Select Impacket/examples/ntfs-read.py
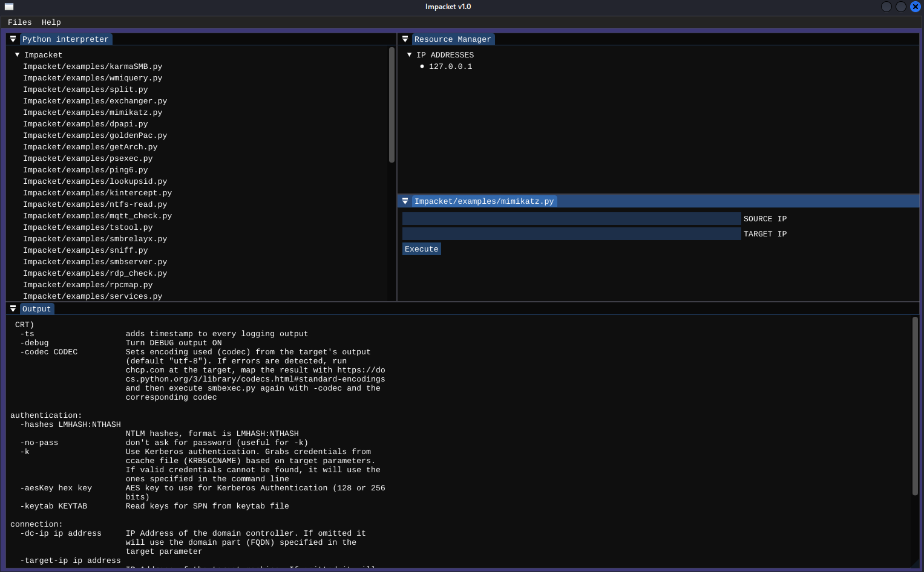 (95, 204)
